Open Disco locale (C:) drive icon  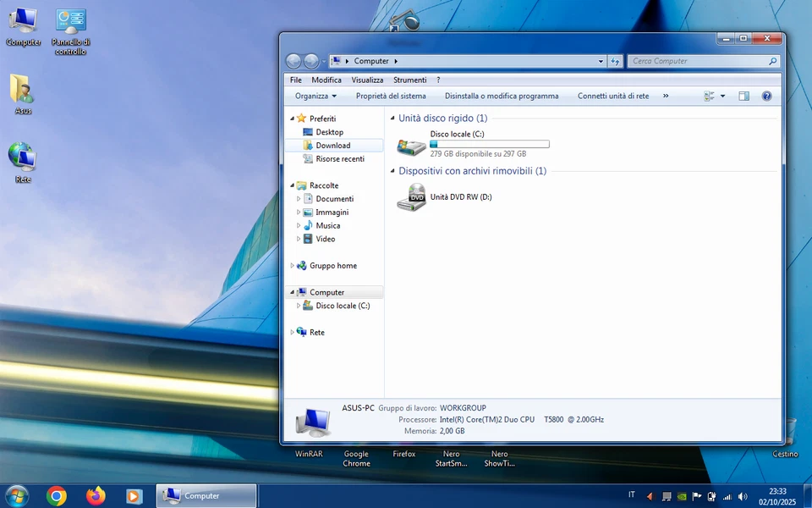point(412,146)
